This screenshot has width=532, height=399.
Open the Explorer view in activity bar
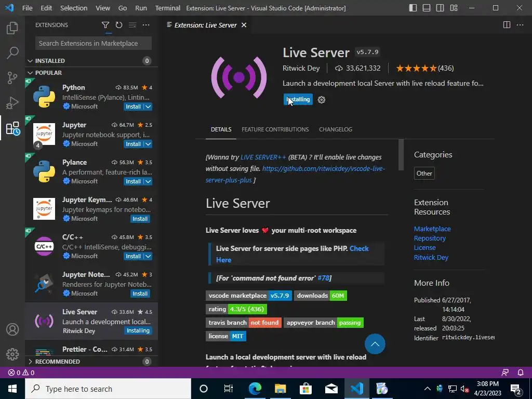tap(12, 28)
